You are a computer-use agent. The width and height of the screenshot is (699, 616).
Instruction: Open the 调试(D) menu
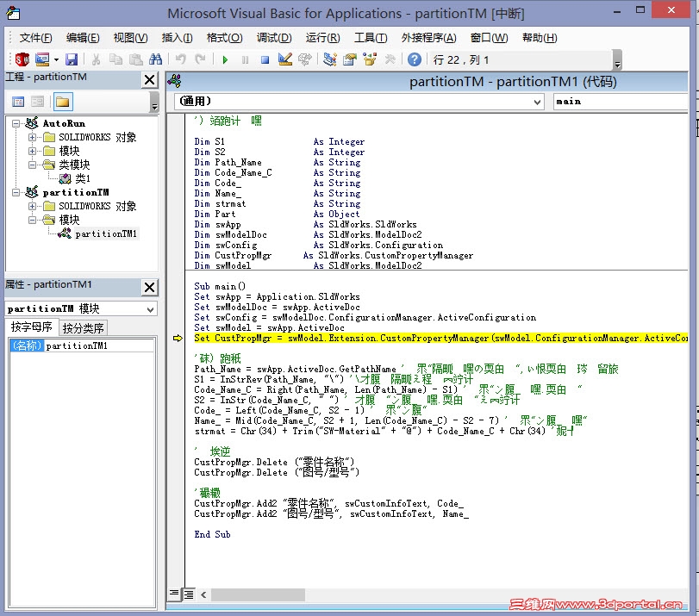point(274,38)
